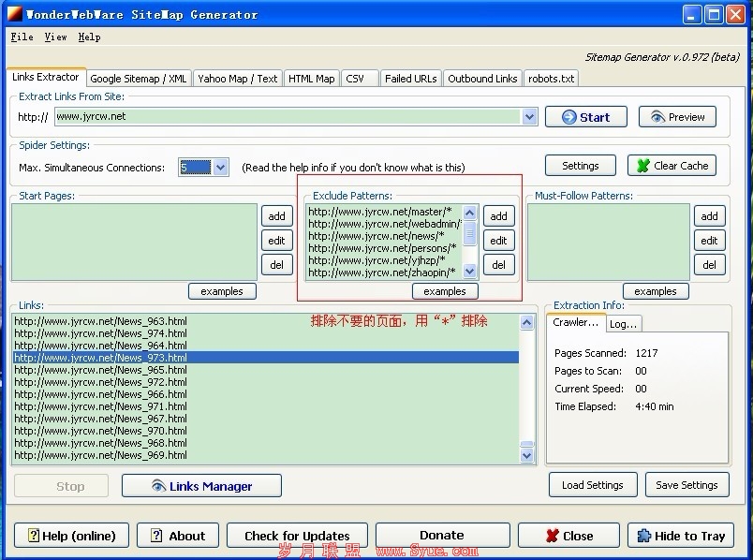
Task: Open the About dialog
Action: [178, 536]
